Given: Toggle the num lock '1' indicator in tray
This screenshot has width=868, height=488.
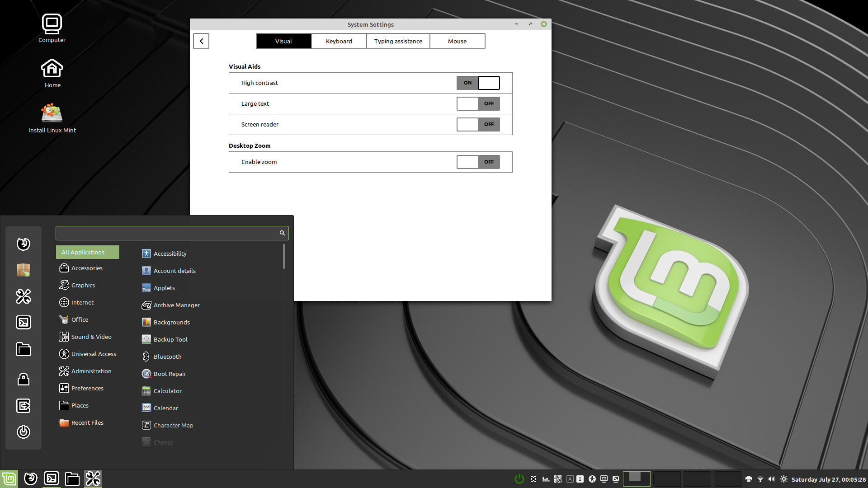Looking at the screenshot, I should coord(580,479).
